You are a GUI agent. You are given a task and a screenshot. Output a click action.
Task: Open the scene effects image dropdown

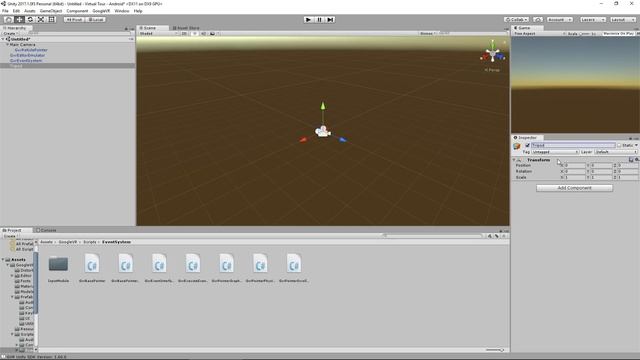[214, 33]
